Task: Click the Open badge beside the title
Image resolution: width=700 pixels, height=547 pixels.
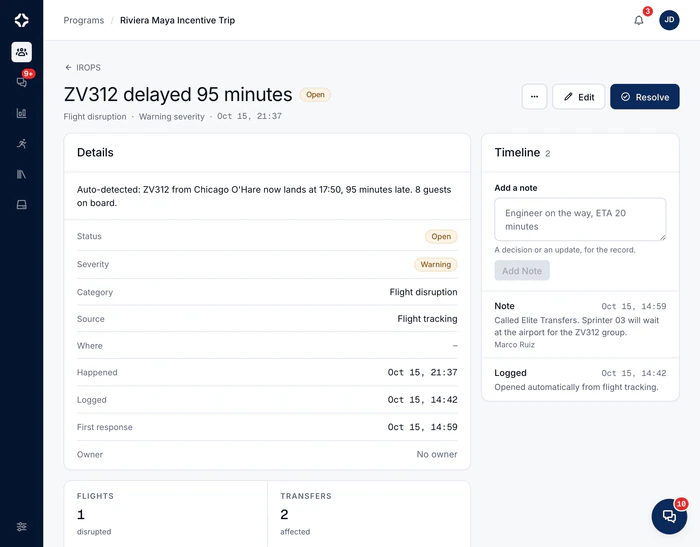Action: pyautogui.click(x=315, y=95)
